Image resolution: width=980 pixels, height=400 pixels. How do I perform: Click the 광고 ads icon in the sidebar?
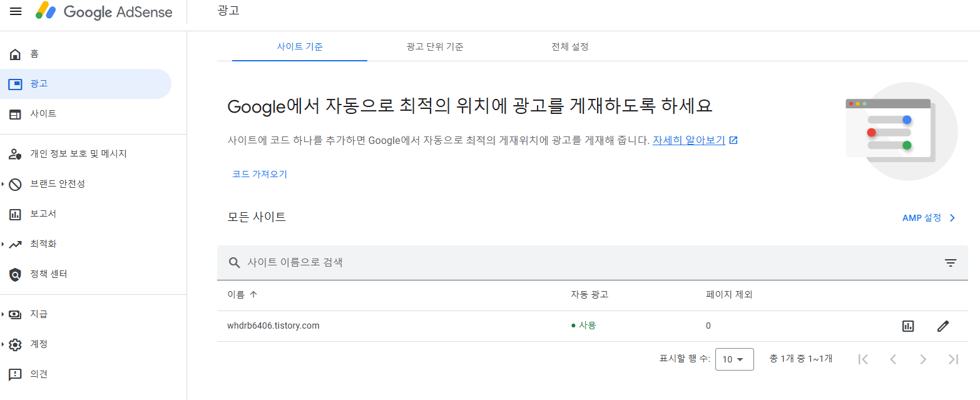15,84
